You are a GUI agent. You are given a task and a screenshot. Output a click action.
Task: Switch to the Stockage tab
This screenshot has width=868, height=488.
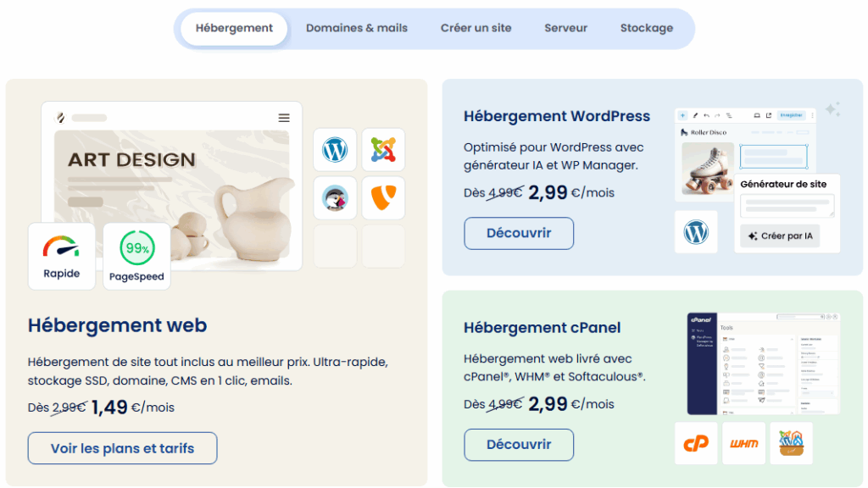647,28
